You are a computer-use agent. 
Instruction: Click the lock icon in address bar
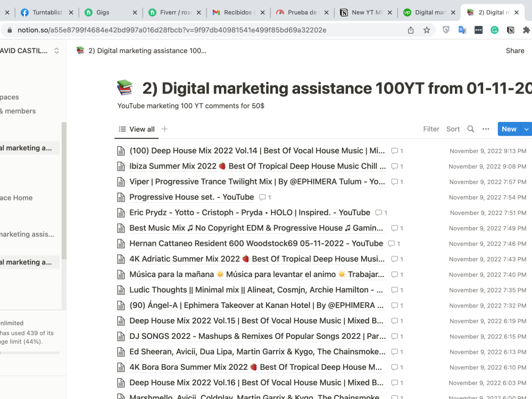[x=10, y=30]
